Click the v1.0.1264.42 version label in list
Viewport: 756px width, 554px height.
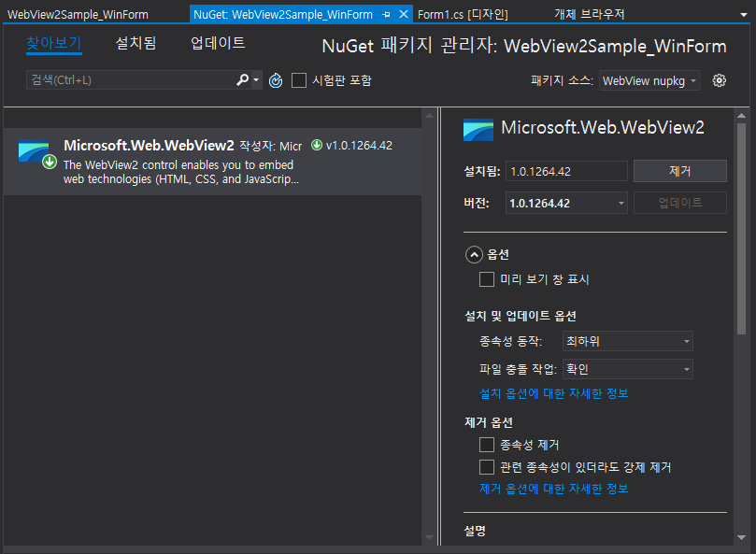pyautogui.click(x=359, y=145)
